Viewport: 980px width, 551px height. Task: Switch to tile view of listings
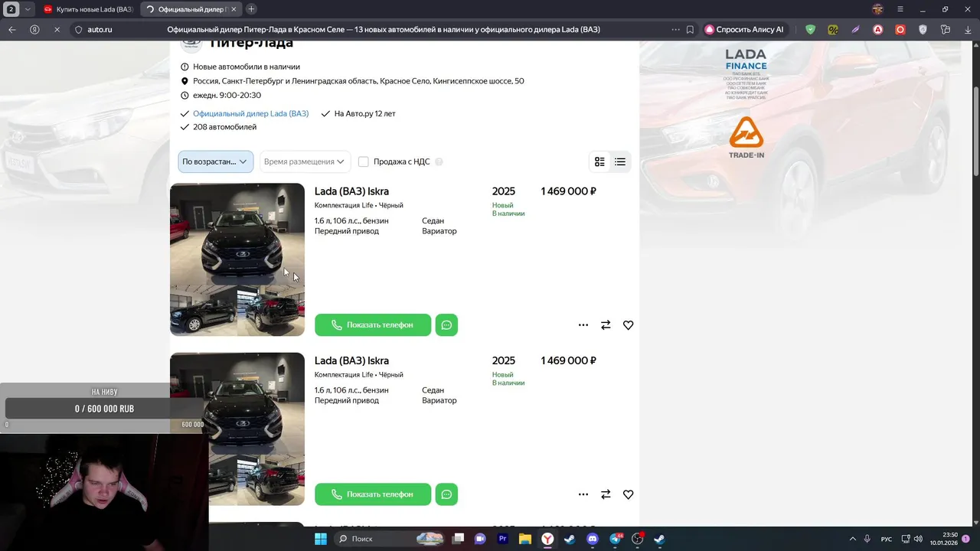coord(599,161)
